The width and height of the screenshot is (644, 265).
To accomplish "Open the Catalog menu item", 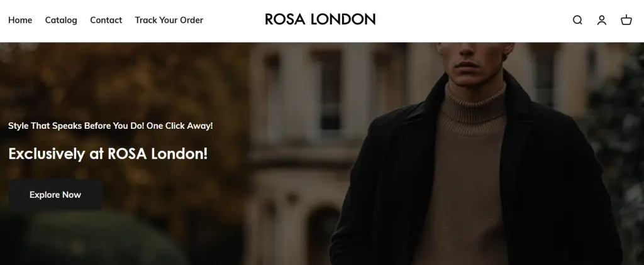I will point(61,20).
